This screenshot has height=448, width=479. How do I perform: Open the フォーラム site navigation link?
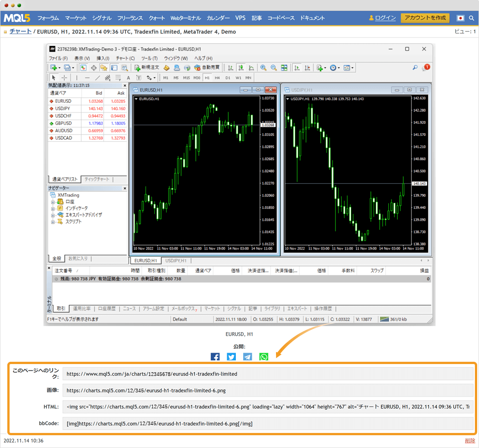click(x=48, y=18)
